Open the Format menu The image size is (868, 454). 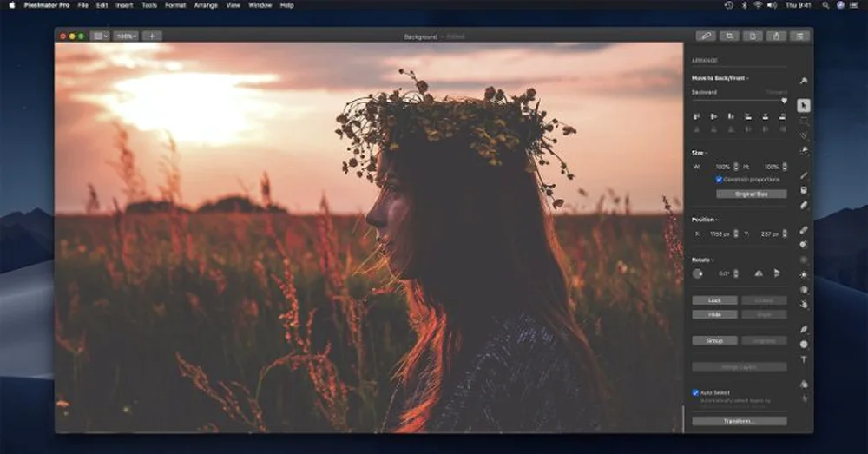[175, 5]
